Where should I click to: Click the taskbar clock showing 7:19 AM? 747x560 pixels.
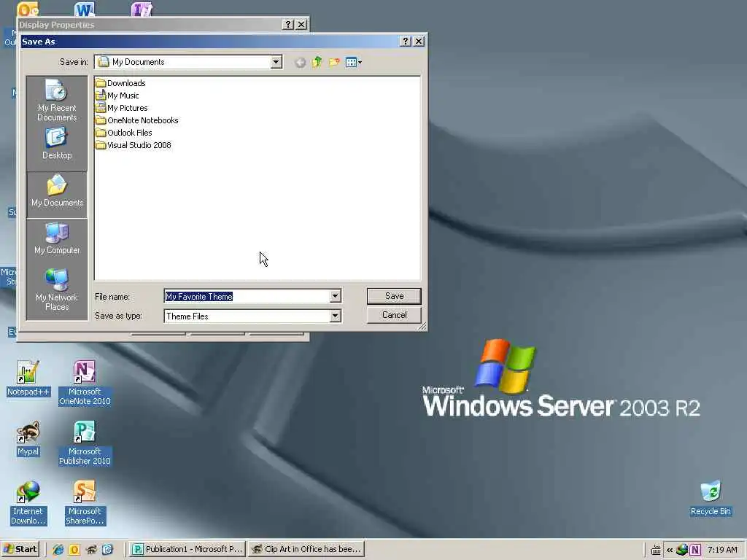pyautogui.click(x=722, y=550)
